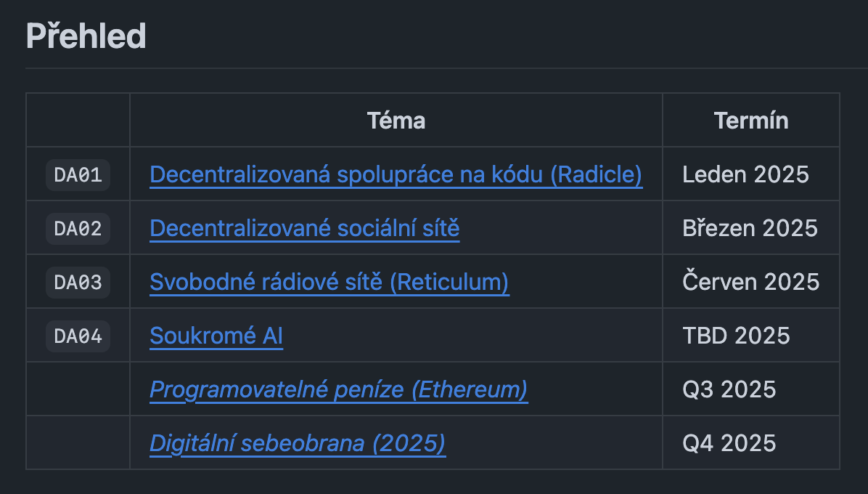868x494 pixels.
Task: Click the DA01 code badge
Action: click(78, 175)
